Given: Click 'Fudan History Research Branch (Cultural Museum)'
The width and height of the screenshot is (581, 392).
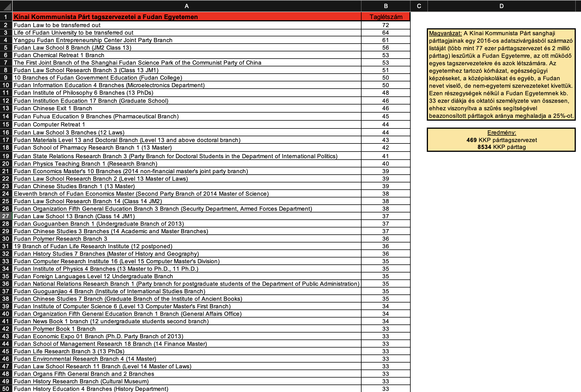Looking at the screenshot, I should click(187, 381).
